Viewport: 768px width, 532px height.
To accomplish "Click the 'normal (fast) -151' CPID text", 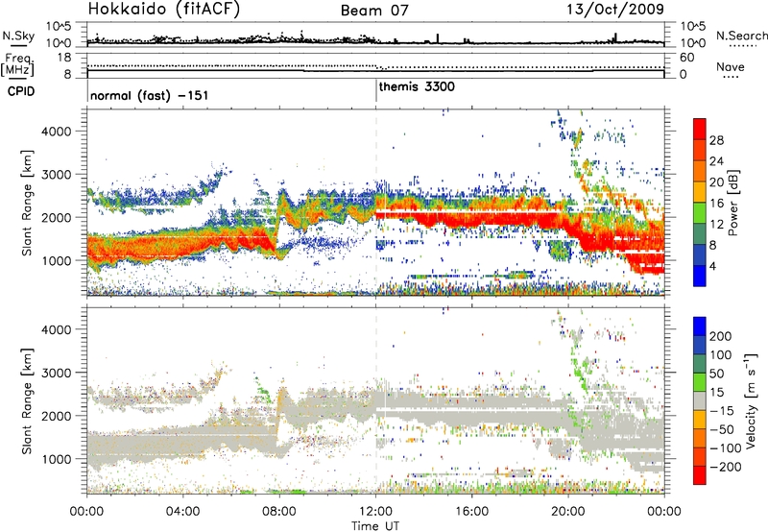I will coord(150,95).
